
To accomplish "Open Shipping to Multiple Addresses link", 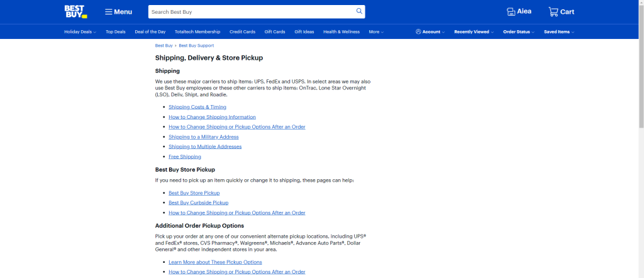I will click(x=205, y=147).
